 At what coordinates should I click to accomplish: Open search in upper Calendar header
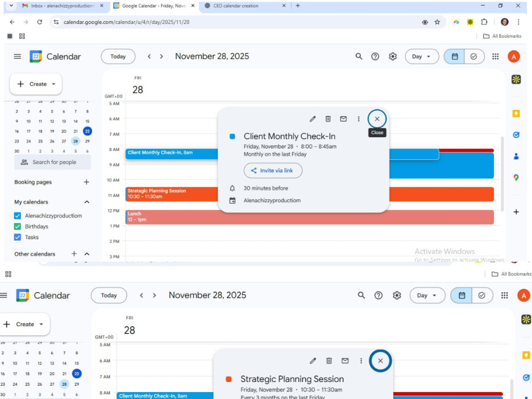[x=359, y=56]
